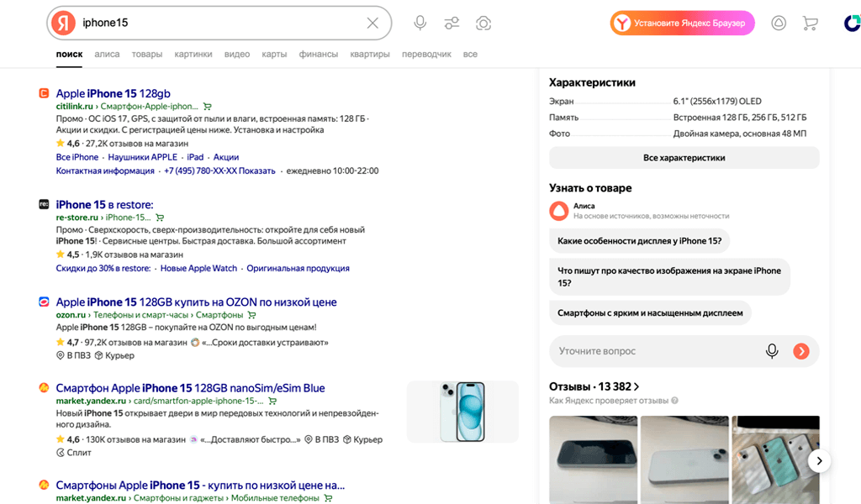Switch to алиса tab
The height and width of the screenshot is (504, 861).
[107, 55]
